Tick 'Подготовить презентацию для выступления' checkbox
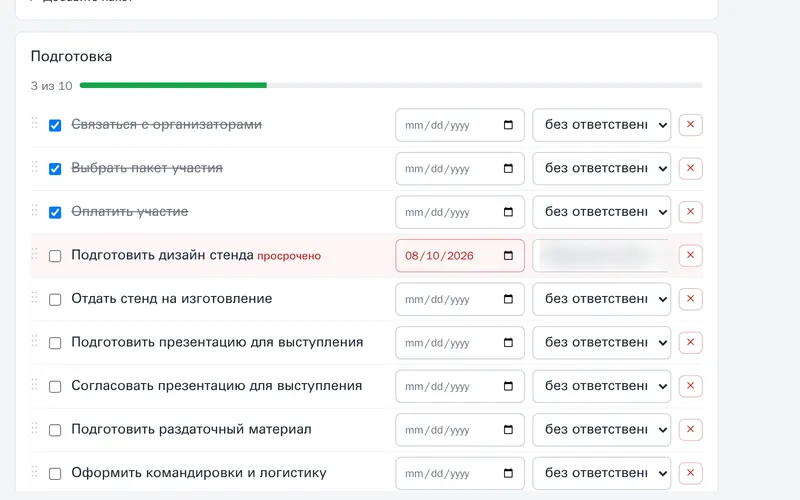This screenshot has width=800, height=500. pos(55,343)
